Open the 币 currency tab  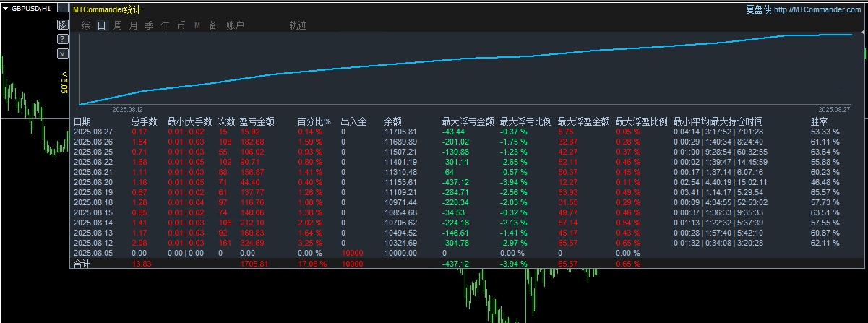coord(181,25)
